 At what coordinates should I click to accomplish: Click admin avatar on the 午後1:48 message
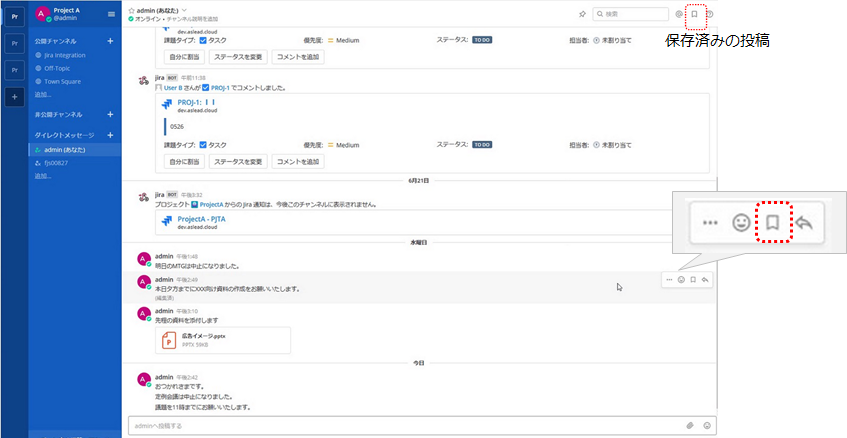tap(144, 259)
